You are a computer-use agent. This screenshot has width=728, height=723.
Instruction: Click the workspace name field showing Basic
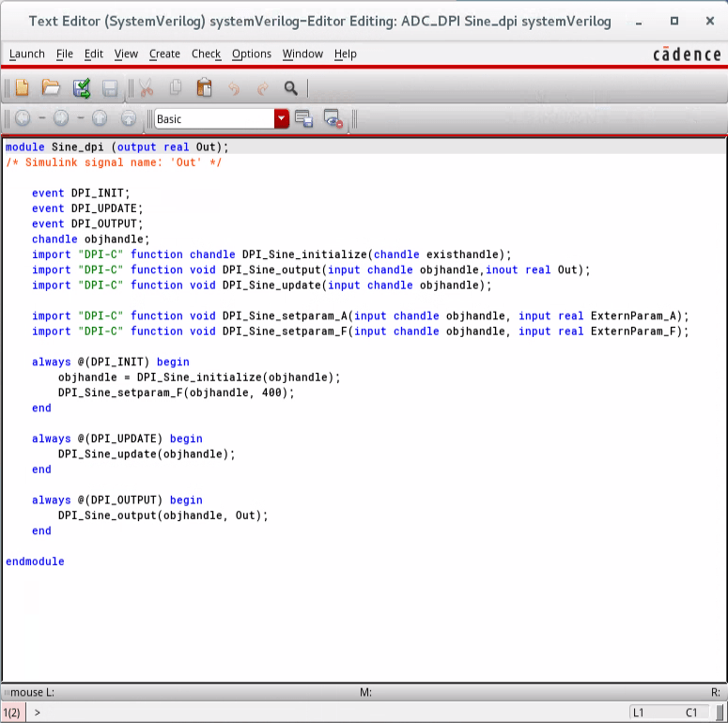click(213, 119)
